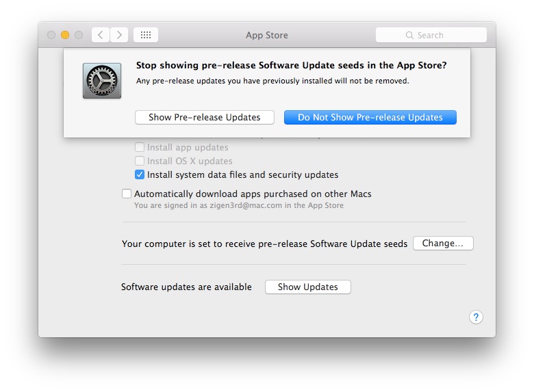
Task: Click the gray close window button
Action: tap(51, 35)
